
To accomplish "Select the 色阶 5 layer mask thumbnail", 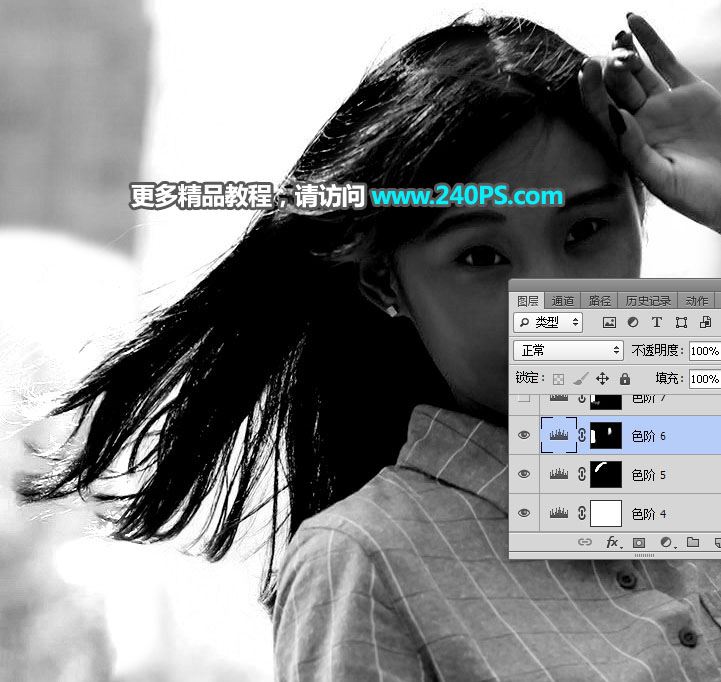I will [x=606, y=475].
